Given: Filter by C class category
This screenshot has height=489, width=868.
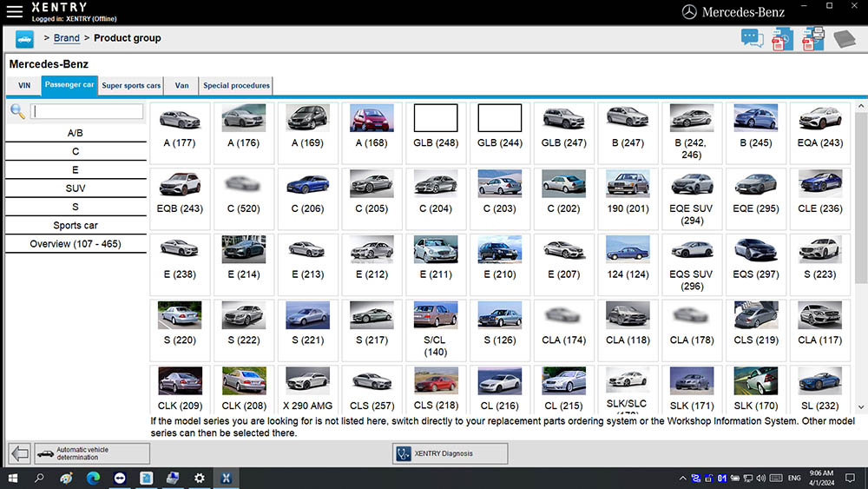Looking at the screenshot, I should point(76,151).
